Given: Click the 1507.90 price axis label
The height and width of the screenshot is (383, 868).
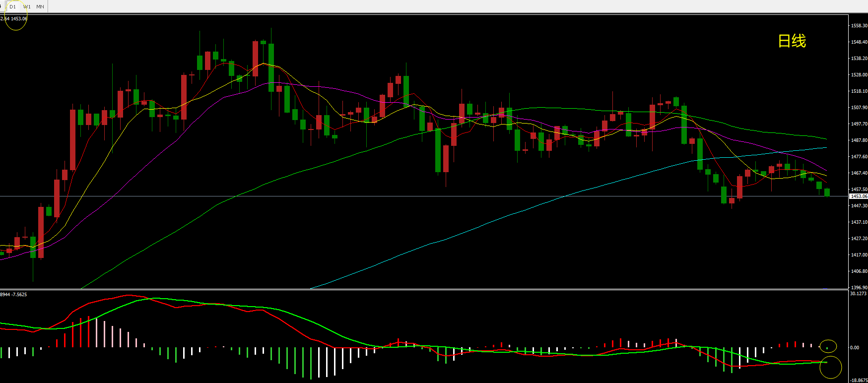Looking at the screenshot, I should (x=859, y=107).
